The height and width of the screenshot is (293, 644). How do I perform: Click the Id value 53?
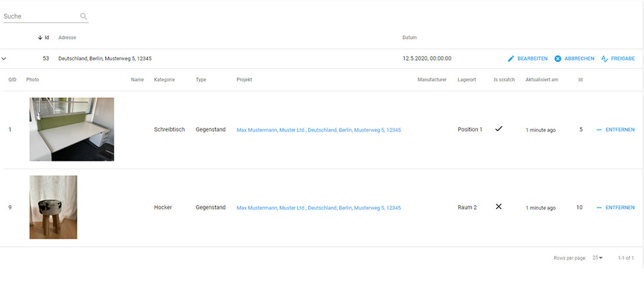46,59
